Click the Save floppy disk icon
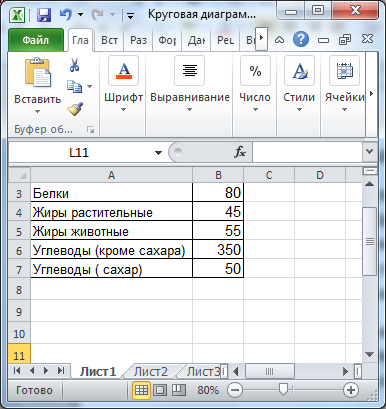Viewport: 386px width, 409px height. pos(44,15)
